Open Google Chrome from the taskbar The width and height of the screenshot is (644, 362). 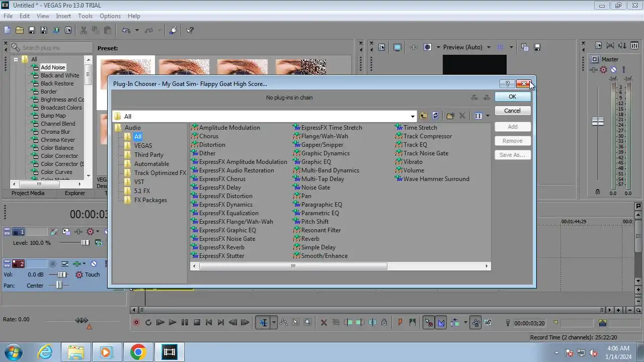point(138,352)
